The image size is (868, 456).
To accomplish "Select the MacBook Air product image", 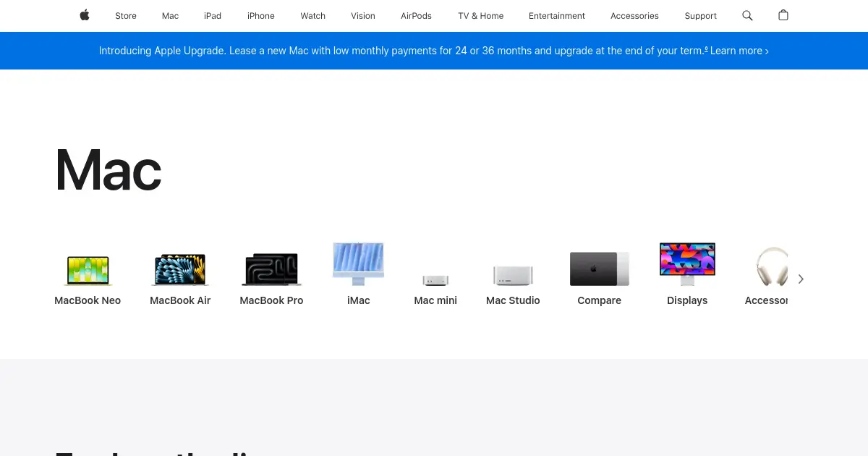I will click(x=180, y=270).
